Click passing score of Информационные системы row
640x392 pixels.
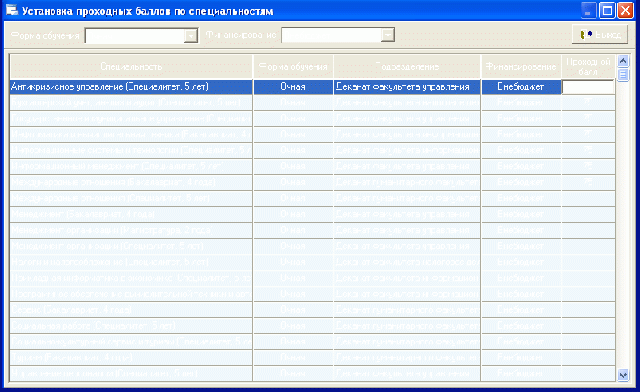(x=588, y=151)
